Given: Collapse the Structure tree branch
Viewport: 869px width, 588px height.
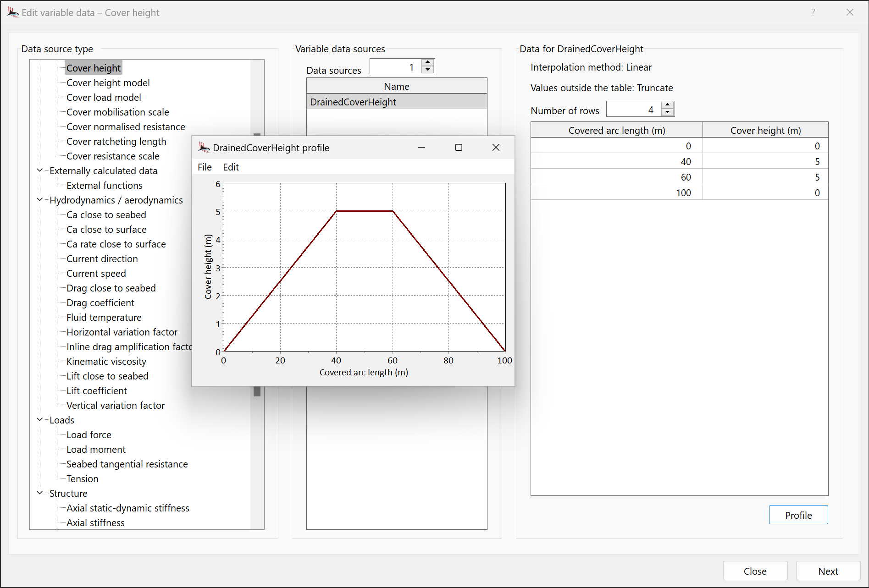Looking at the screenshot, I should pos(39,493).
